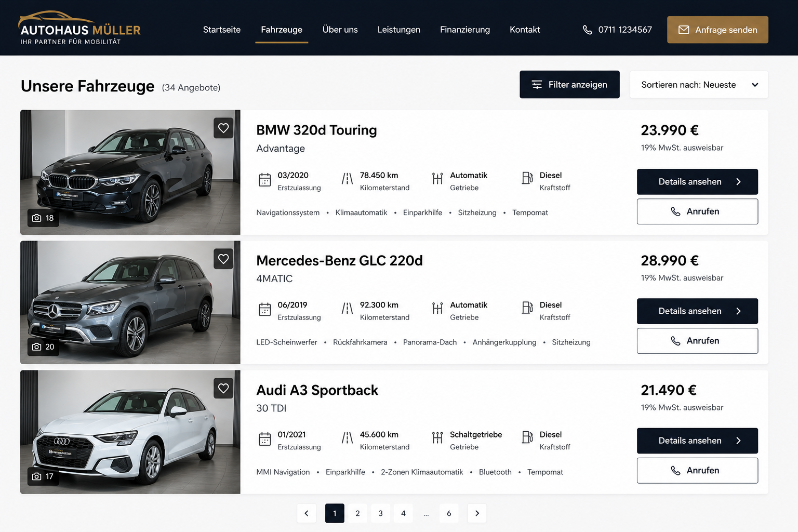Screen dimensions: 798x532
Task: View details of the Audi A3 Sportback
Action: tap(697, 441)
